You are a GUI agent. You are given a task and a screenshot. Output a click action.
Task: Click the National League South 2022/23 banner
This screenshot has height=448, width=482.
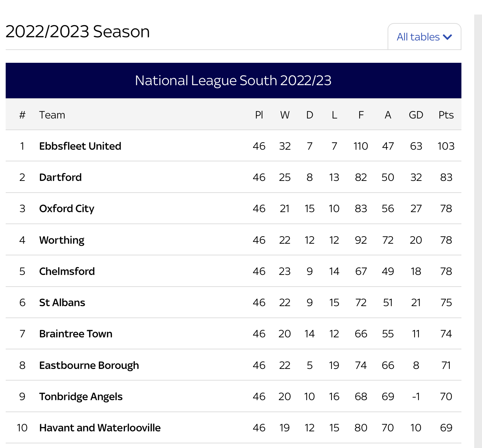pyautogui.click(x=234, y=81)
